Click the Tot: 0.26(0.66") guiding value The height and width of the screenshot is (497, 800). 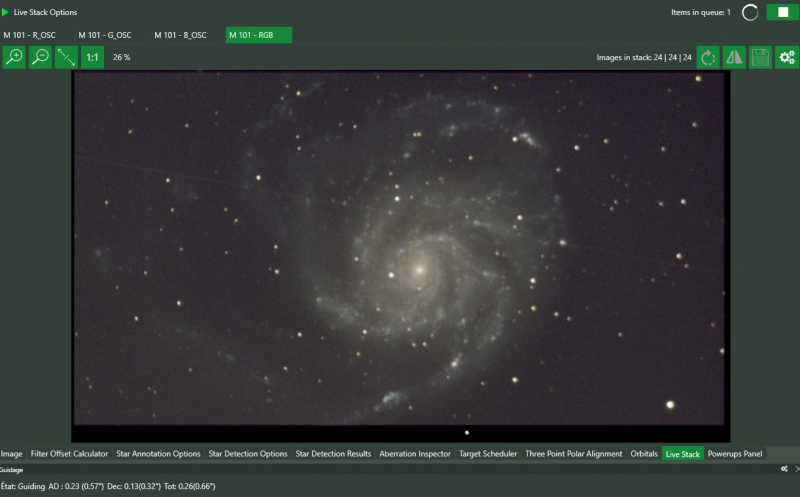(189, 486)
